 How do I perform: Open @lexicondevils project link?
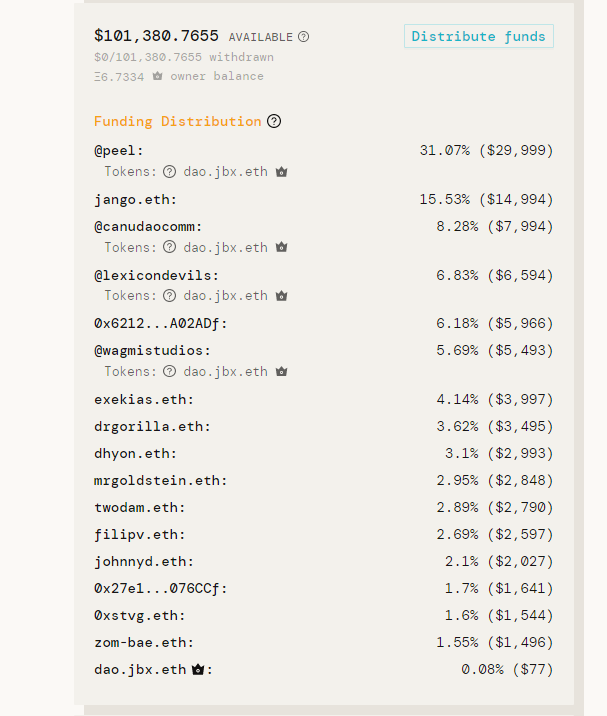[153, 275]
